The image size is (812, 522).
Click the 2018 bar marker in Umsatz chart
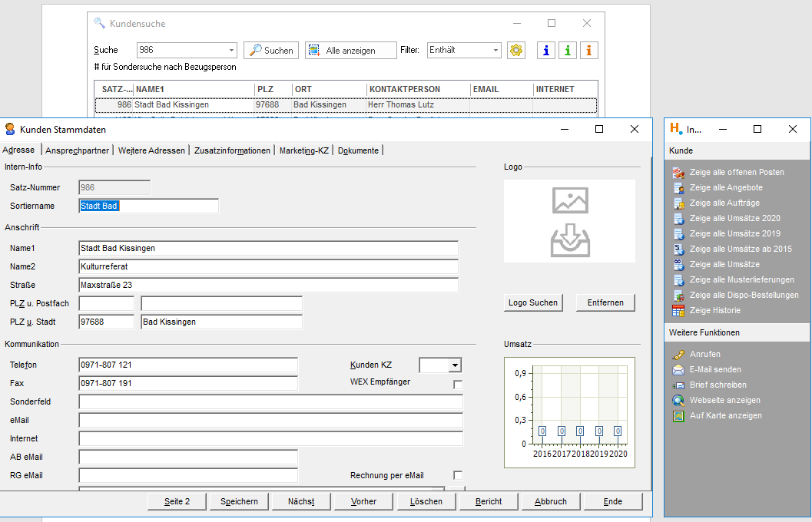coord(580,431)
